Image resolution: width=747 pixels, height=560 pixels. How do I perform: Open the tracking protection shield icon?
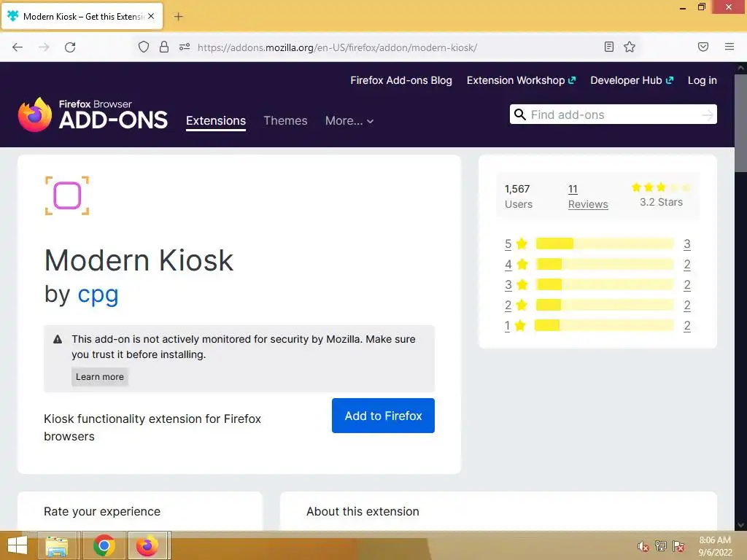click(x=144, y=47)
